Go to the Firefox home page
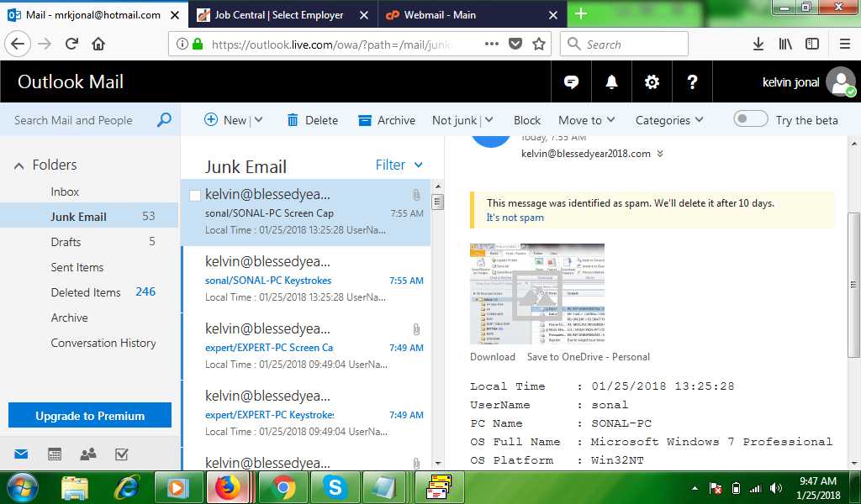Image resolution: width=861 pixels, height=504 pixels. [x=98, y=44]
